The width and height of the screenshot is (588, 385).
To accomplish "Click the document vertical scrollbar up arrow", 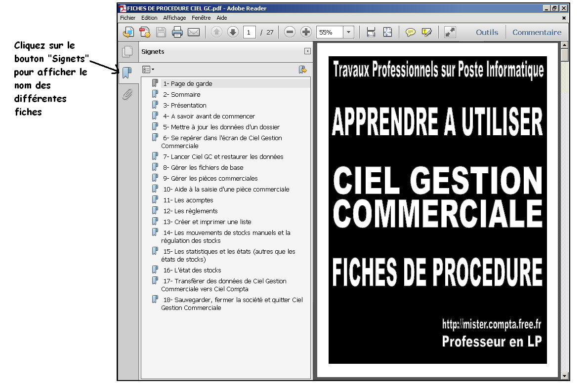I will 564,45.
